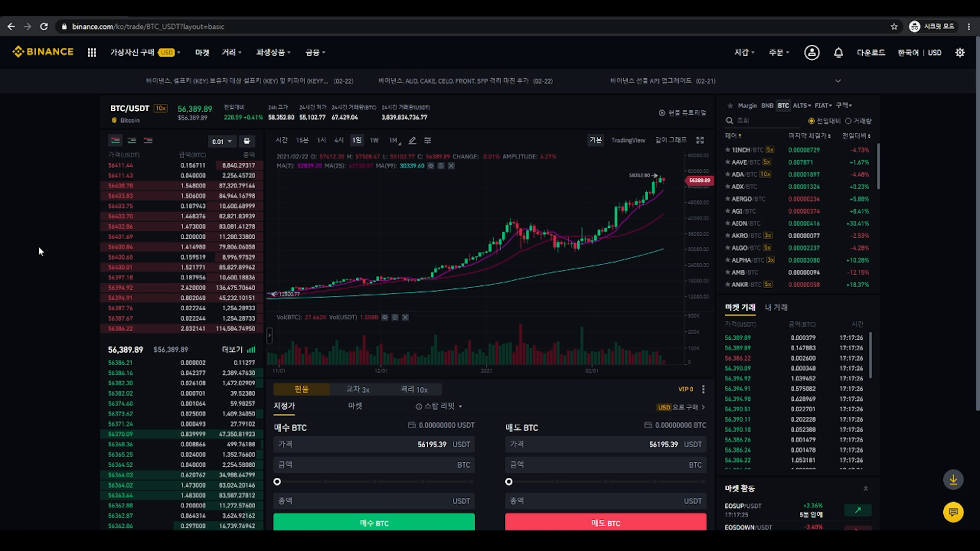
Task: Click the notification bell icon
Action: tap(838, 53)
